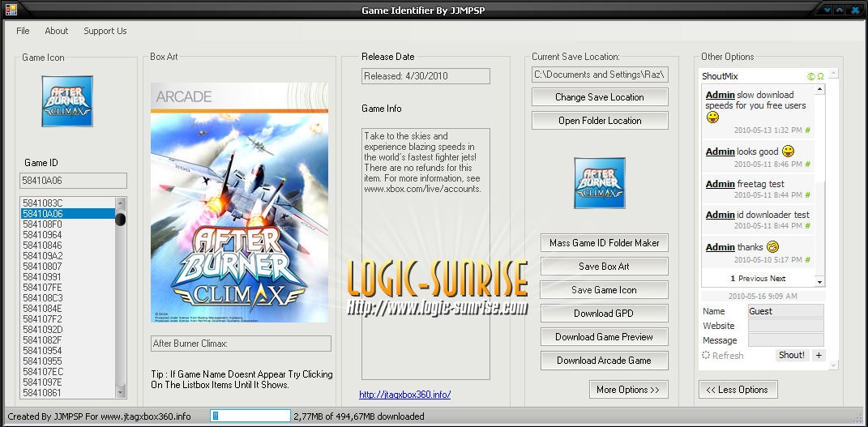This screenshot has height=427, width=868.
Task: Select game ID 58410861 in the list
Action: tap(67, 393)
